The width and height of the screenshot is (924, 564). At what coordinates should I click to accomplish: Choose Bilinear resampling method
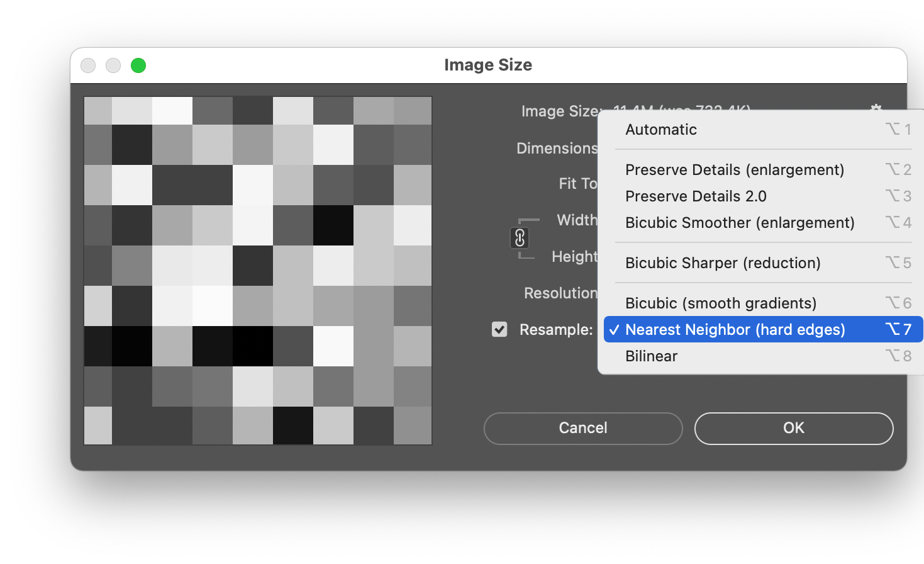click(651, 356)
